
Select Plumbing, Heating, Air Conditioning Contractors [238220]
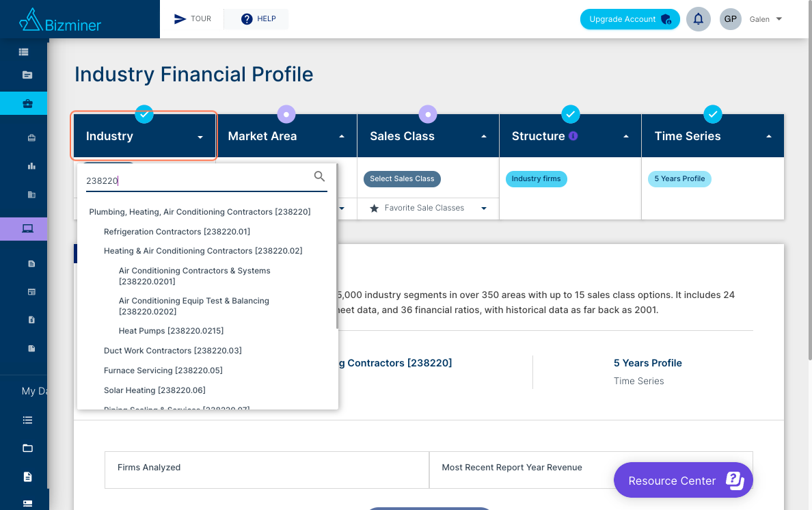200,212
